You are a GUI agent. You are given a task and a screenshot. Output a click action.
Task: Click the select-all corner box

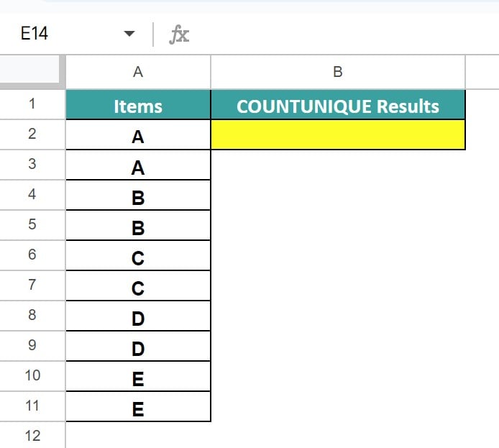[x=32, y=71]
